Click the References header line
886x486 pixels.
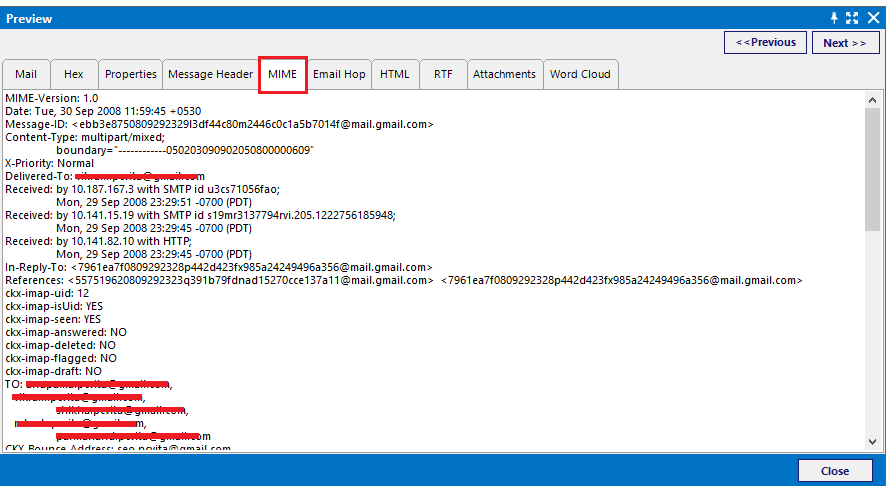403,280
